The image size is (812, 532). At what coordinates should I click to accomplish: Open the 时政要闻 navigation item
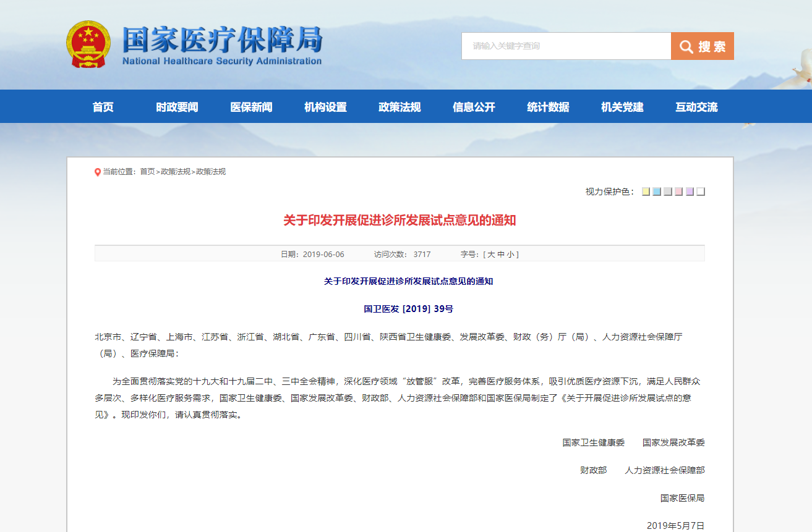[177, 107]
